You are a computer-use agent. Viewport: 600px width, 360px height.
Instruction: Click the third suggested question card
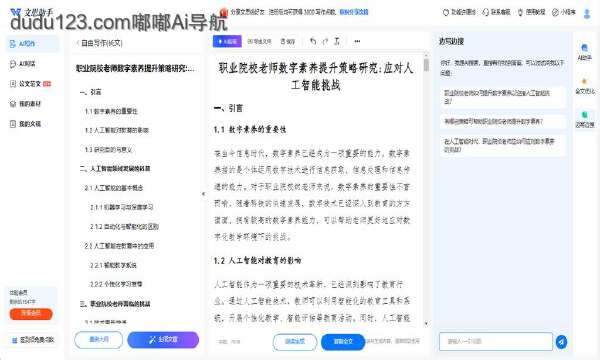tap(502, 145)
